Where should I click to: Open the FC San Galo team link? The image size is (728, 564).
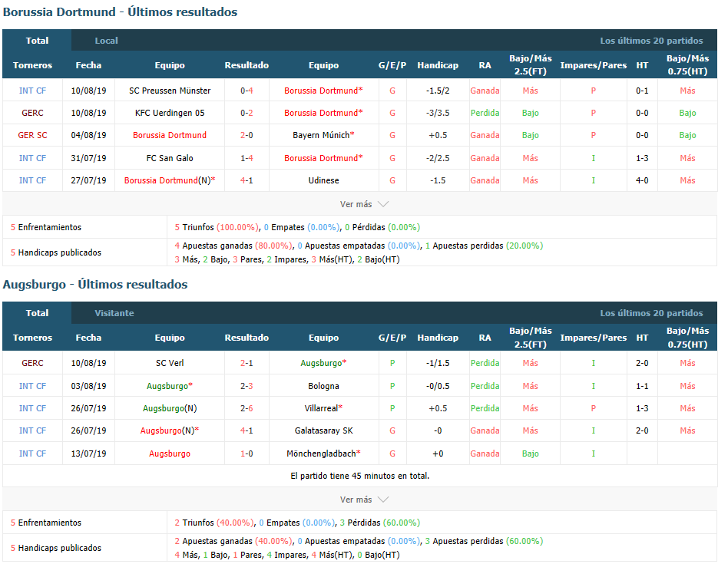tap(170, 158)
